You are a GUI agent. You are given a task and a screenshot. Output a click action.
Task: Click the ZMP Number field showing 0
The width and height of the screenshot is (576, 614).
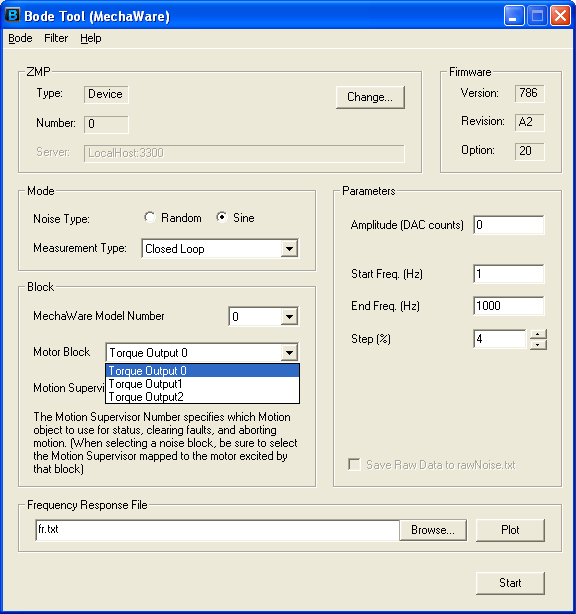106,124
